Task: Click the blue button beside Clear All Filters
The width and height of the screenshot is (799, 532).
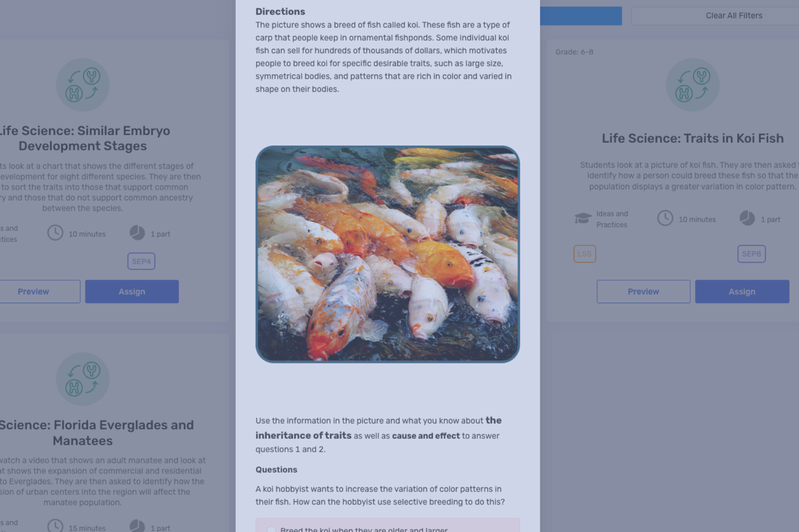Action: (581, 16)
